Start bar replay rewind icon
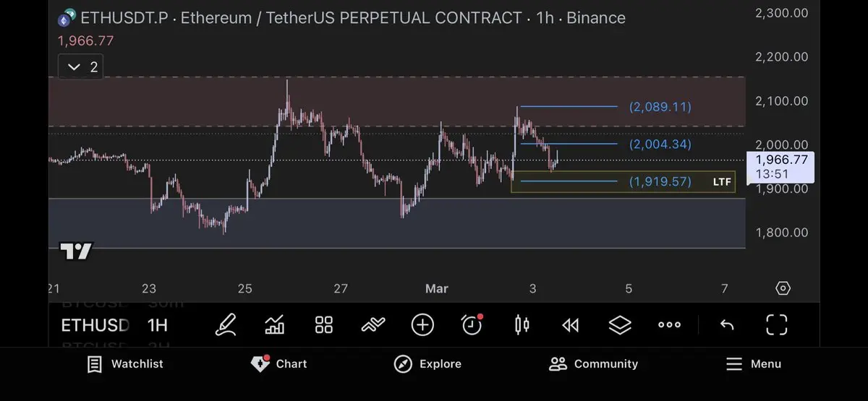 click(571, 325)
